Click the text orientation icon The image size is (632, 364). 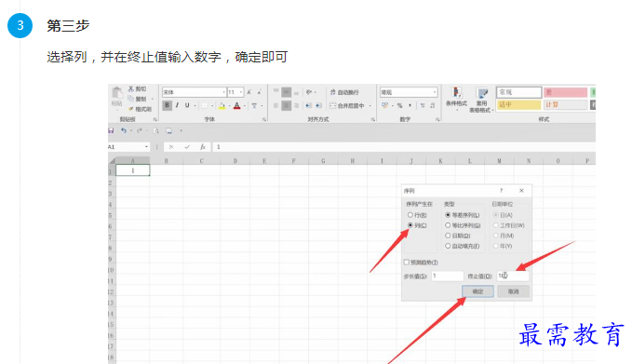pyautogui.click(x=309, y=92)
